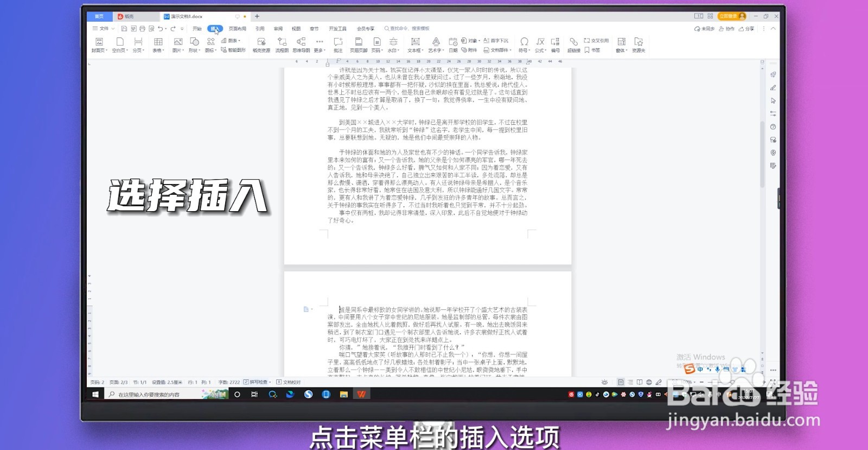Switch to the Start (开始) tab
868x450 pixels.
pyautogui.click(x=197, y=29)
